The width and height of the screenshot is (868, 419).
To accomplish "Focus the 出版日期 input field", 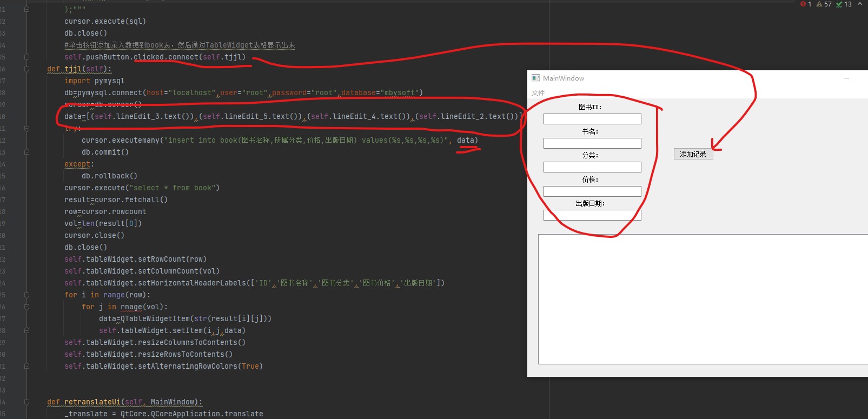I will pyautogui.click(x=592, y=215).
